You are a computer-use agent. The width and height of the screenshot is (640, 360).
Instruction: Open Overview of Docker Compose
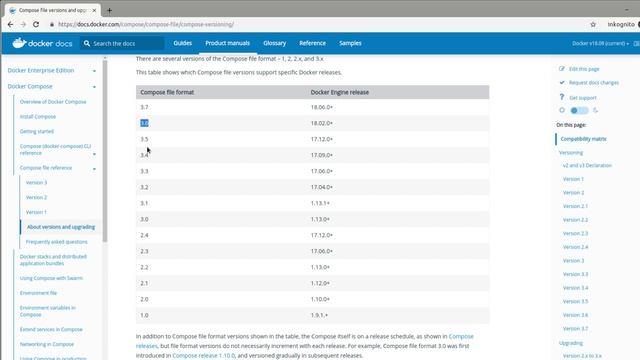click(53, 102)
